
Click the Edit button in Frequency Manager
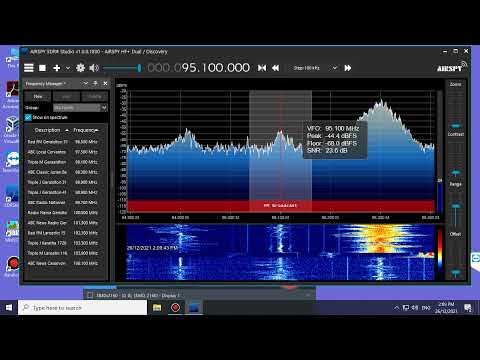(x=66, y=96)
